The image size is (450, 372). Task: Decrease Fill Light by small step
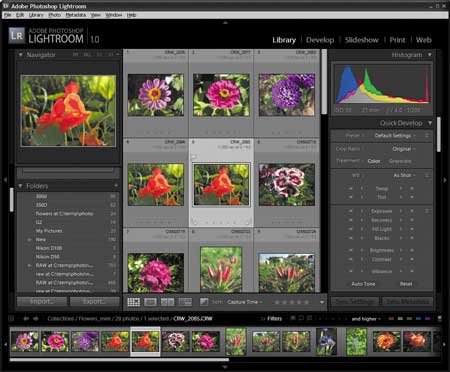362,229
